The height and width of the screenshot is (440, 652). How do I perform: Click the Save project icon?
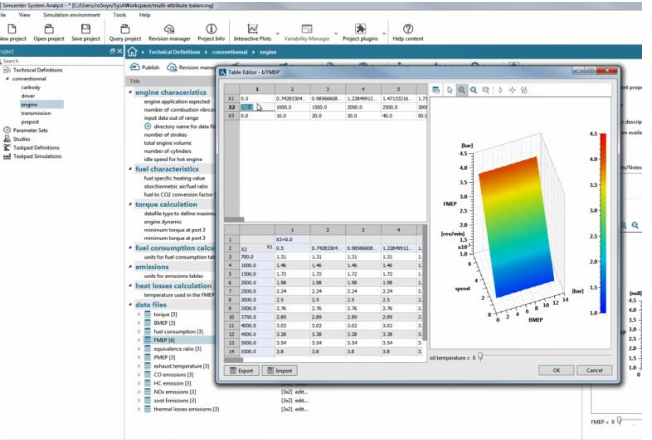pos(87,29)
